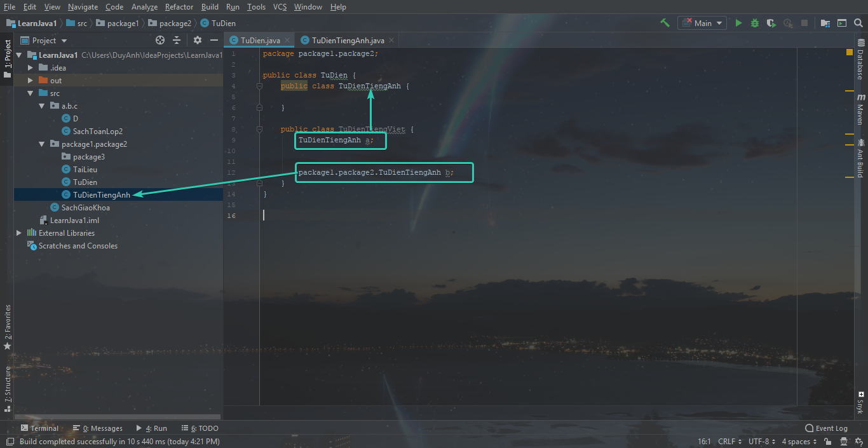Collapse all in Project panel

[177, 40]
